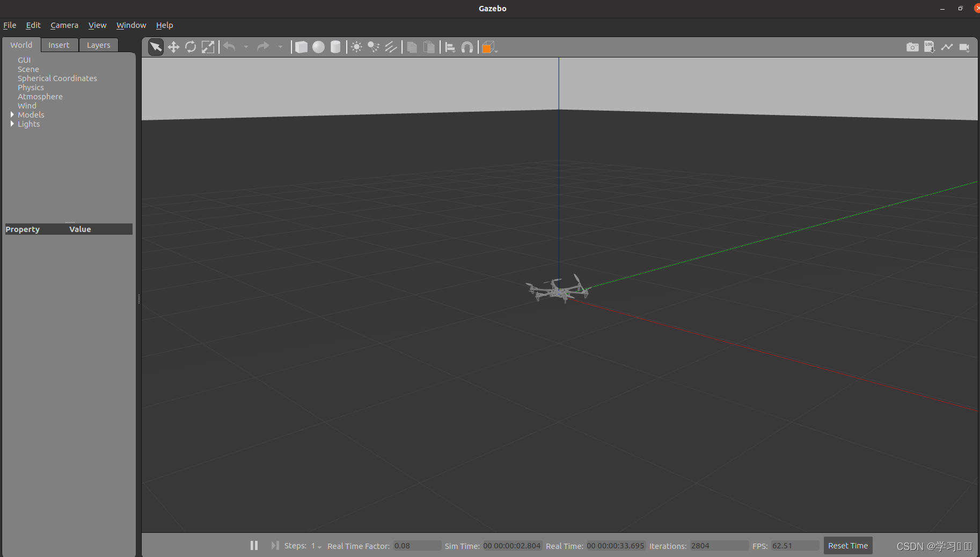Select GUI in the world tree
980x557 pixels.
click(24, 60)
